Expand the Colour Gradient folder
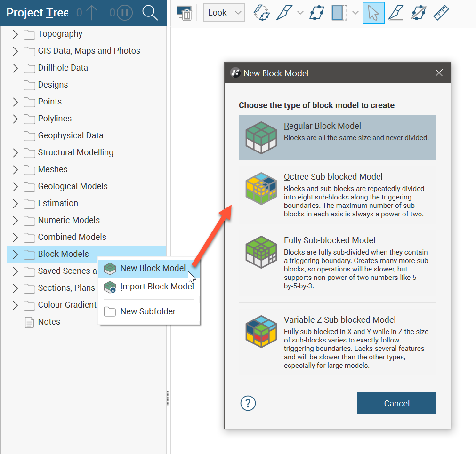Image resolution: width=476 pixels, height=454 pixels. pyautogui.click(x=16, y=305)
